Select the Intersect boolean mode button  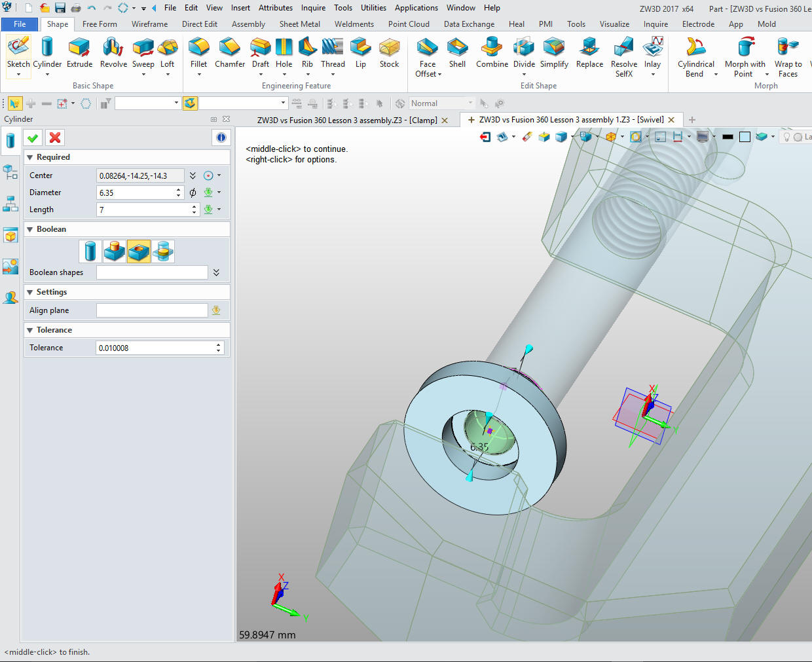(163, 251)
